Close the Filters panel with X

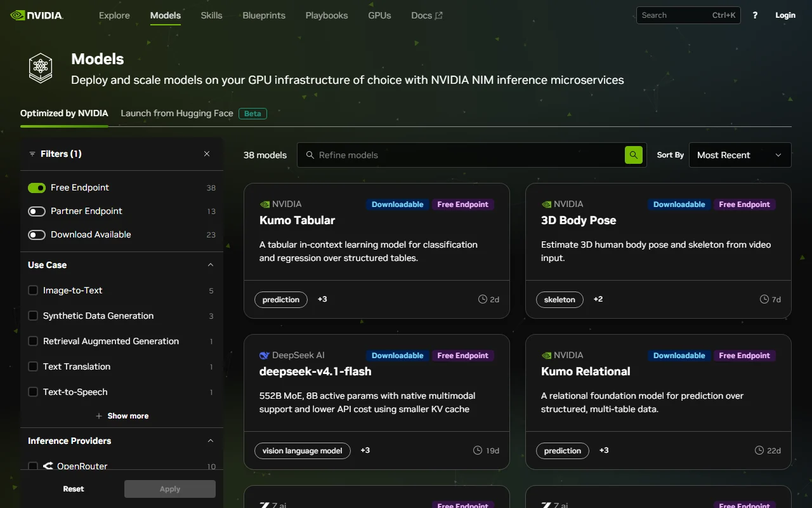(207, 154)
